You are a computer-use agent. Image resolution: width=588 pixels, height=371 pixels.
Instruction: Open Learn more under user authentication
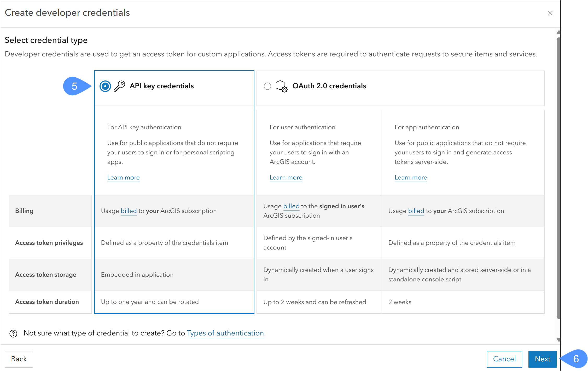point(286,177)
